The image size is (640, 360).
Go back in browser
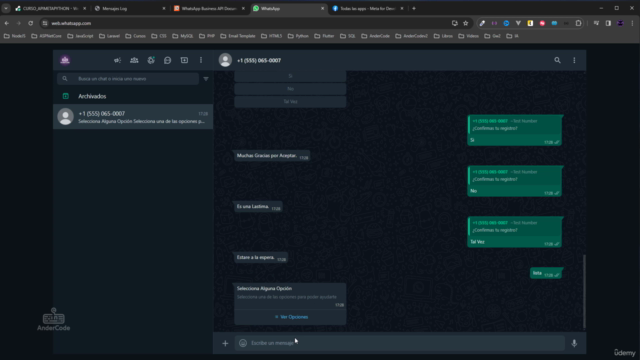[x=7, y=23]
